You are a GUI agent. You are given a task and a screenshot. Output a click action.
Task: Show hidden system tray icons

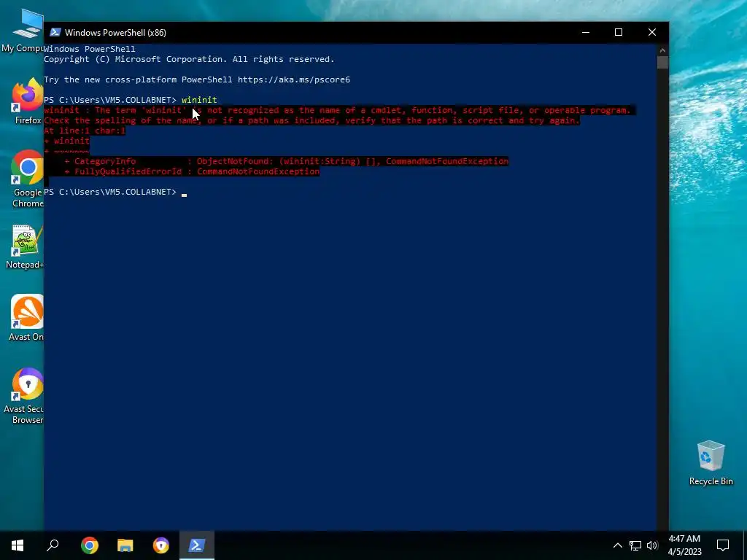coord(617,545)
